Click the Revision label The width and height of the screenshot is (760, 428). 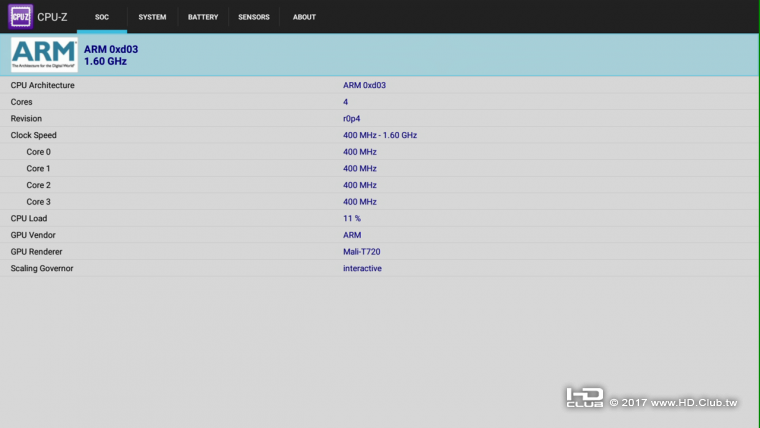pos(26,119)
